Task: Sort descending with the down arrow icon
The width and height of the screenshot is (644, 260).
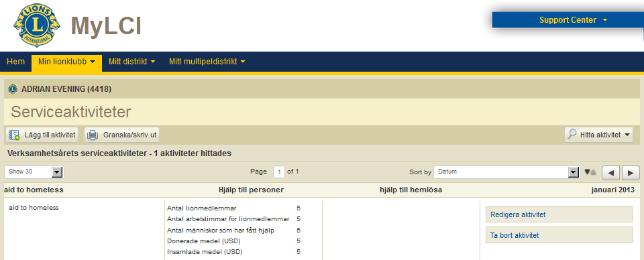Action: [x=587, y=172]
